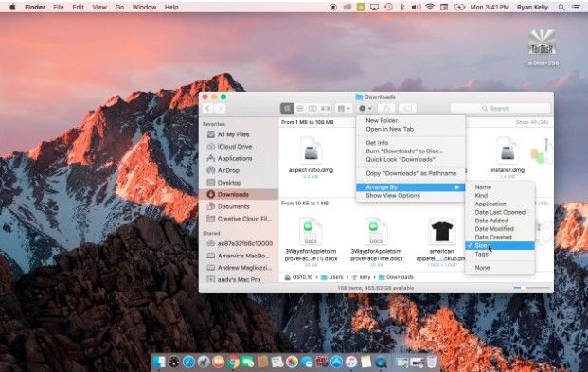Click the Time Machine menu bar icon
Screen dimensions: 588x372
pos(388,7)
